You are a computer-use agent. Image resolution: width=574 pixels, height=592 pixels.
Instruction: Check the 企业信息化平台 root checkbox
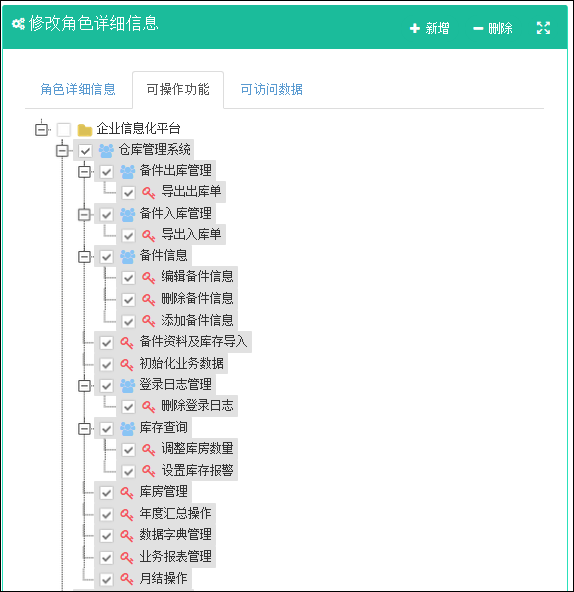63,130
